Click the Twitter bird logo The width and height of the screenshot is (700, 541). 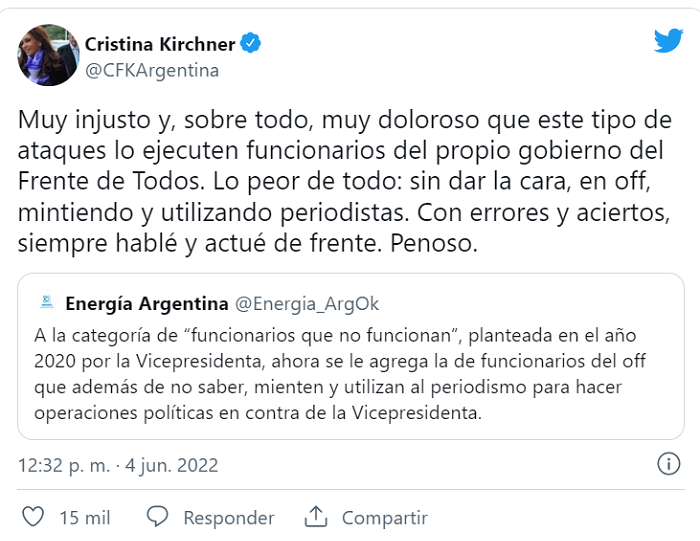668,41
